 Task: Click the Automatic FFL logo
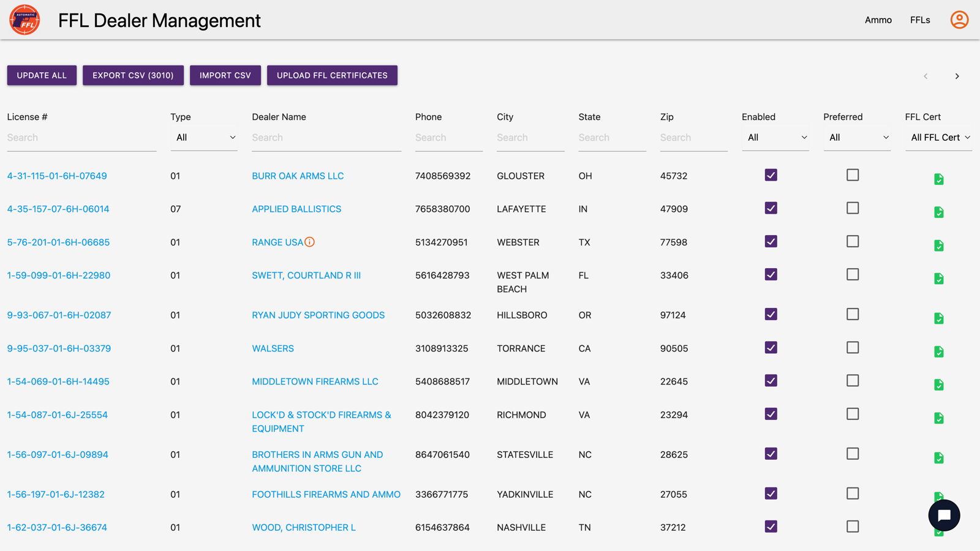(24, 20)
